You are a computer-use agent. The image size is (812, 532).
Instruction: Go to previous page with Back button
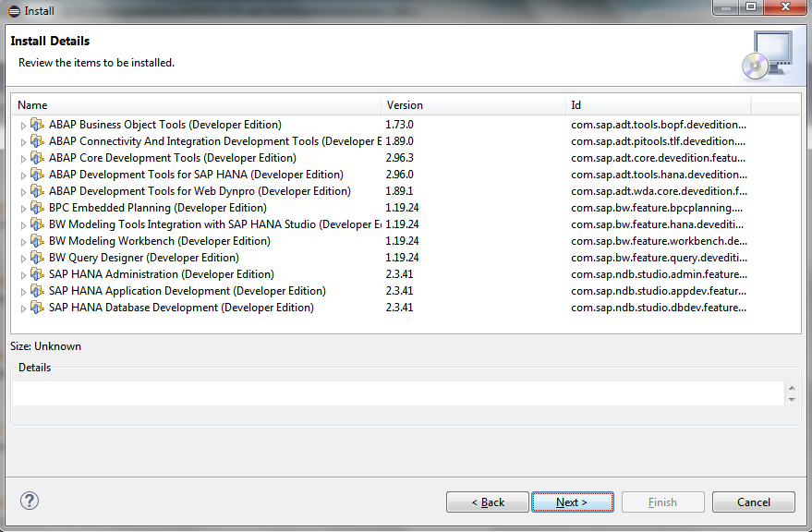pyautogui.click(x=488, y=502)
